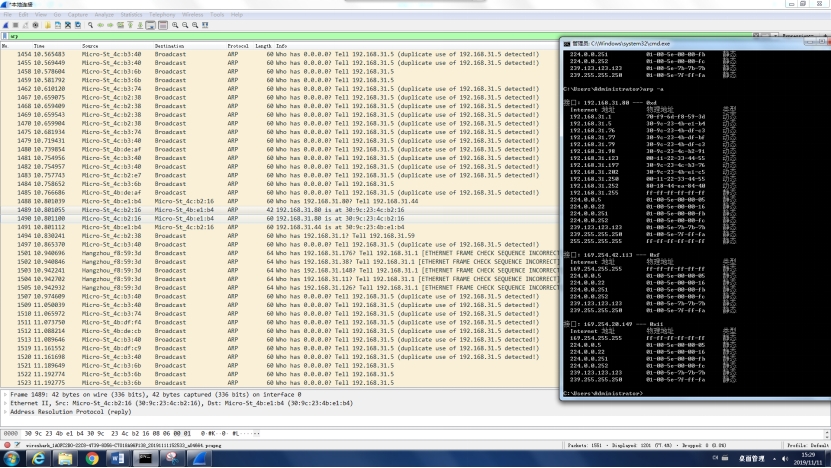Sort packets by Time column header
The image size is (831, 468).
39,46
